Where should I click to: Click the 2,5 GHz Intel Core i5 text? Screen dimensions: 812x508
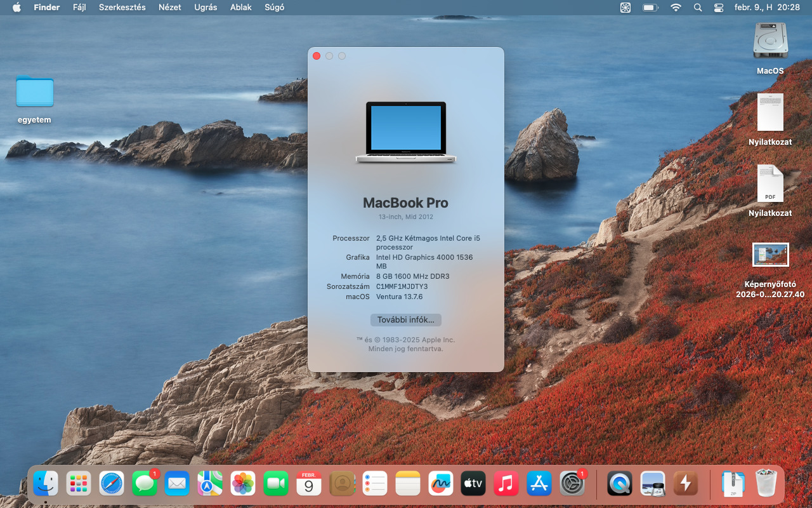428,243
